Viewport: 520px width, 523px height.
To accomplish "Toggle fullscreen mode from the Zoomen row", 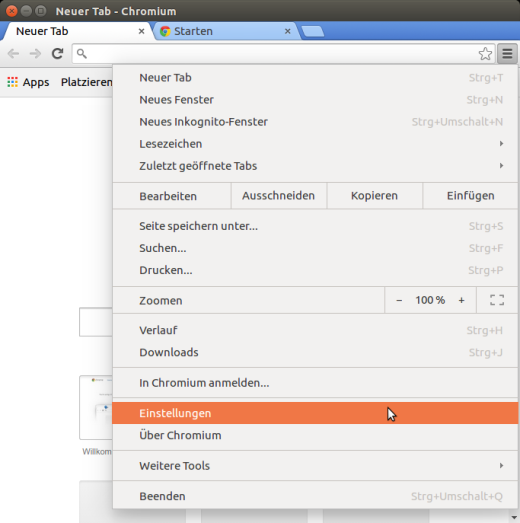I will [497, 300].
